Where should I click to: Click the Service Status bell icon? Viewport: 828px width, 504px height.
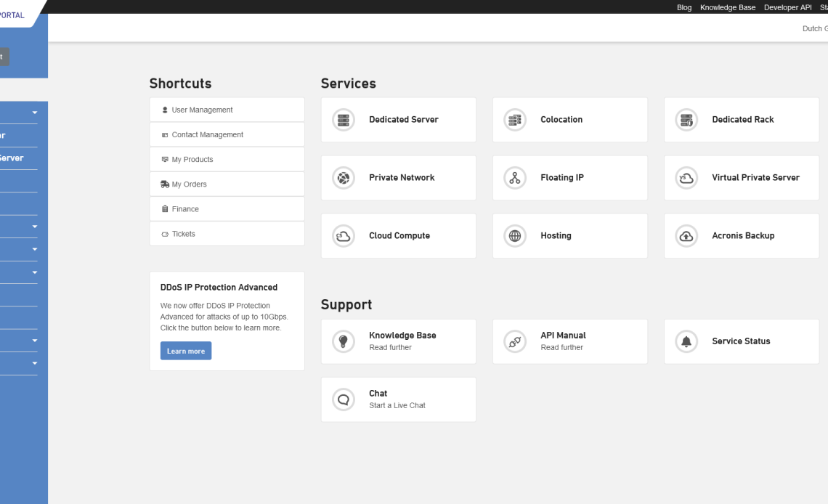[686, 341]
